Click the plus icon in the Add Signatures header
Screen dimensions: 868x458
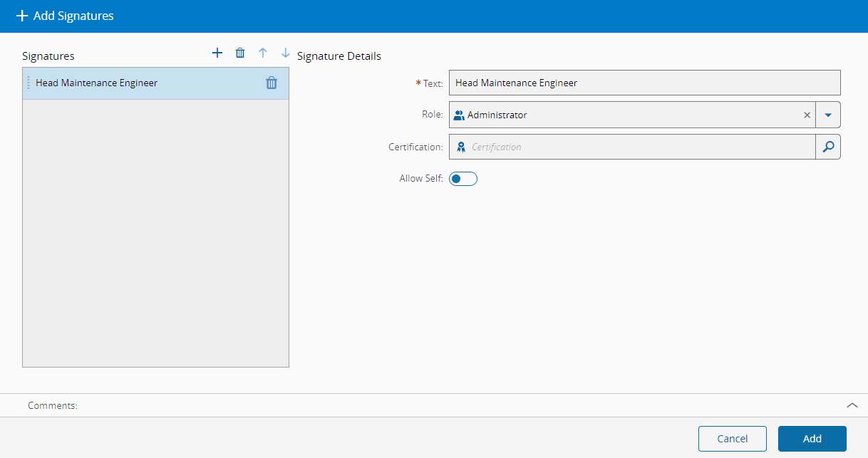point(22,16)
